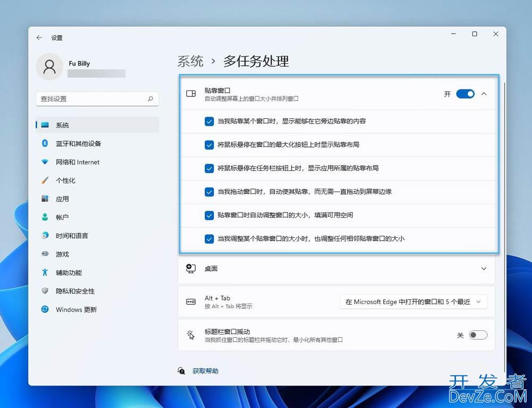The width and height of the screenshot is (532, 408).
Task: Open 辅助功能 settings
Action: [x=97, y=273]
